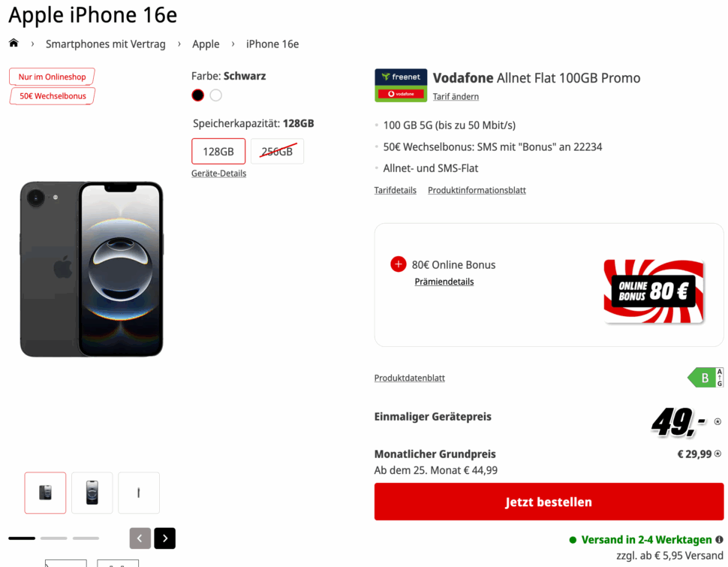This screenshot has width=728, height=567.
Task: Open the Apple breadcrumb entry
Action: 206,44
